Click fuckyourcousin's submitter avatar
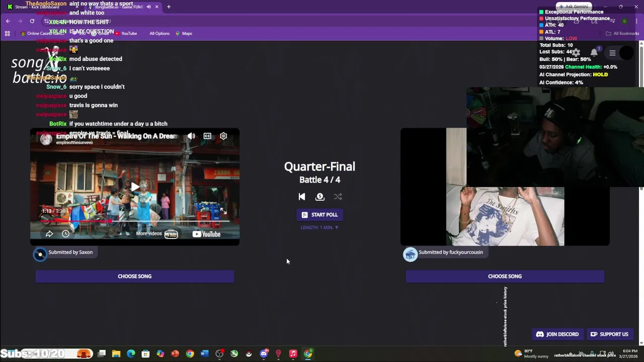 click(x=411, y=254)
